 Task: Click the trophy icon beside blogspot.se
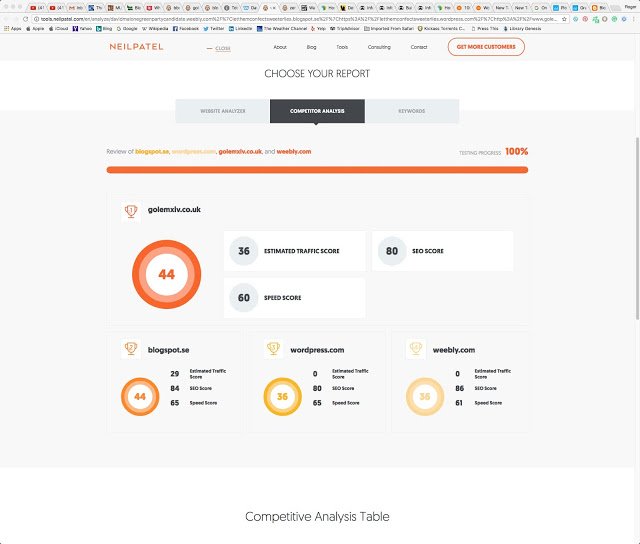point(131,349)
